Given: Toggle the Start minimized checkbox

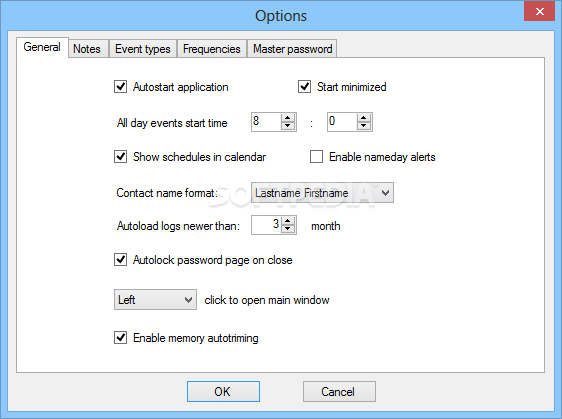Looking at the screenshot, I should click(x=304, y=87).
